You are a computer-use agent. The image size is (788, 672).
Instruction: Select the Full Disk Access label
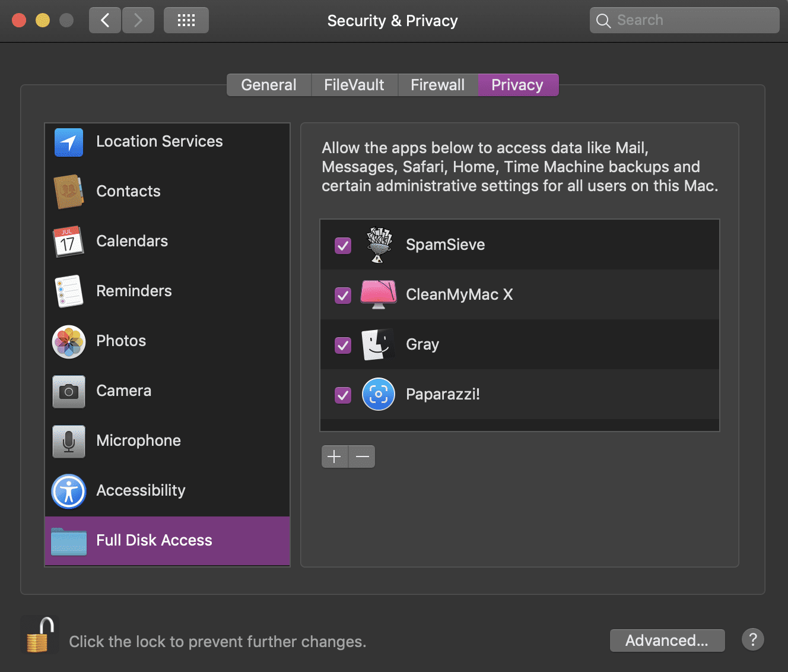click(x=154, y=540)
